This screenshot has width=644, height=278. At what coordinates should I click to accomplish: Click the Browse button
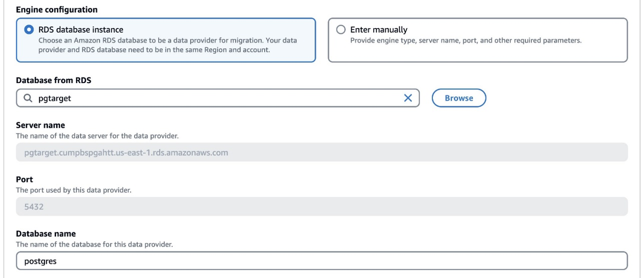pos(458,98)
